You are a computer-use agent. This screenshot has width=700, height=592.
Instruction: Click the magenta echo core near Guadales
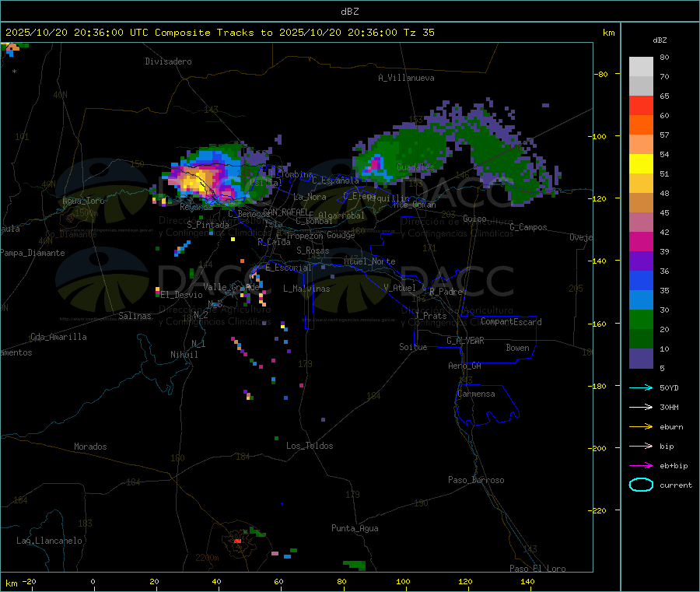click(374, 164)
